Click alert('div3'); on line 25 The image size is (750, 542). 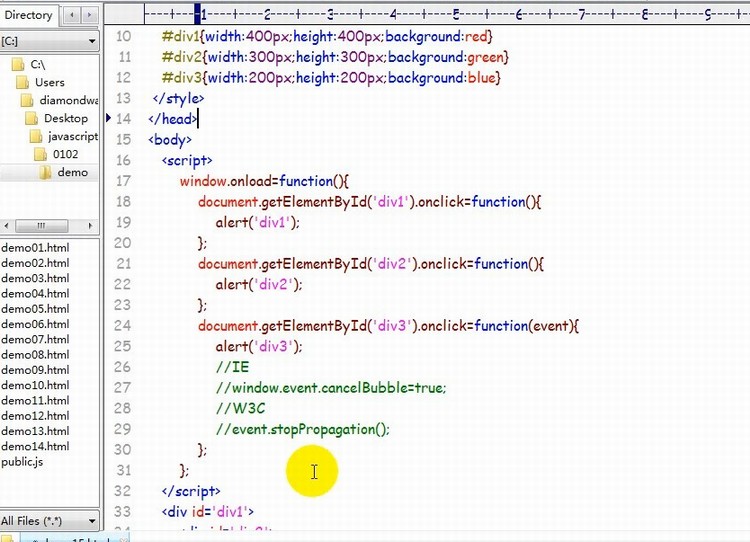click(x=259, y=346)
